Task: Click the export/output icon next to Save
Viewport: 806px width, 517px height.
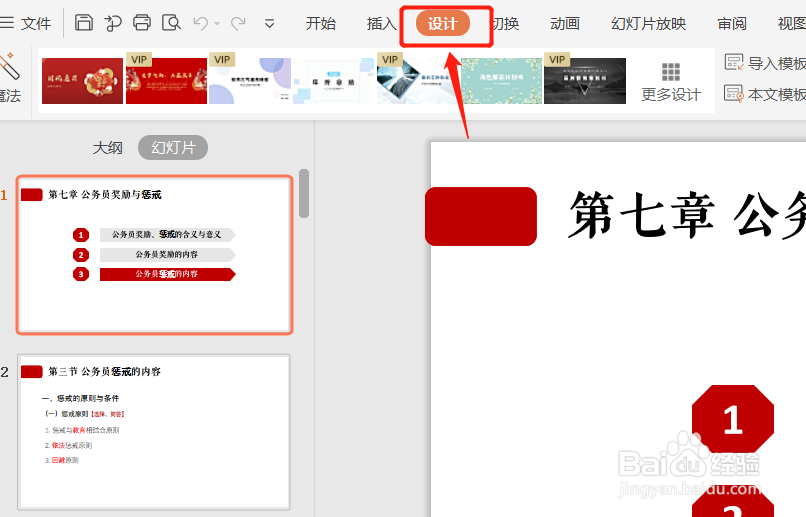Action: [113, 23]
